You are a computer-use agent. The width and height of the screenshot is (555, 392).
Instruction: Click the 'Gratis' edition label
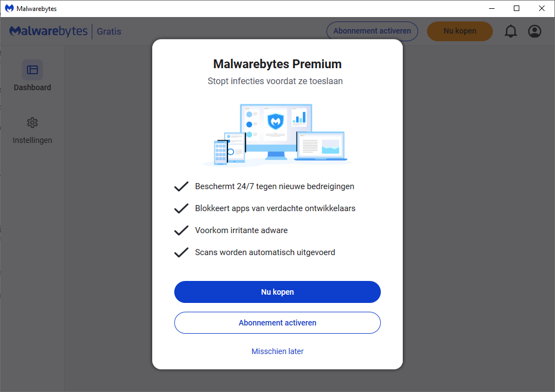pyautogui.click(x=109, y=31)
